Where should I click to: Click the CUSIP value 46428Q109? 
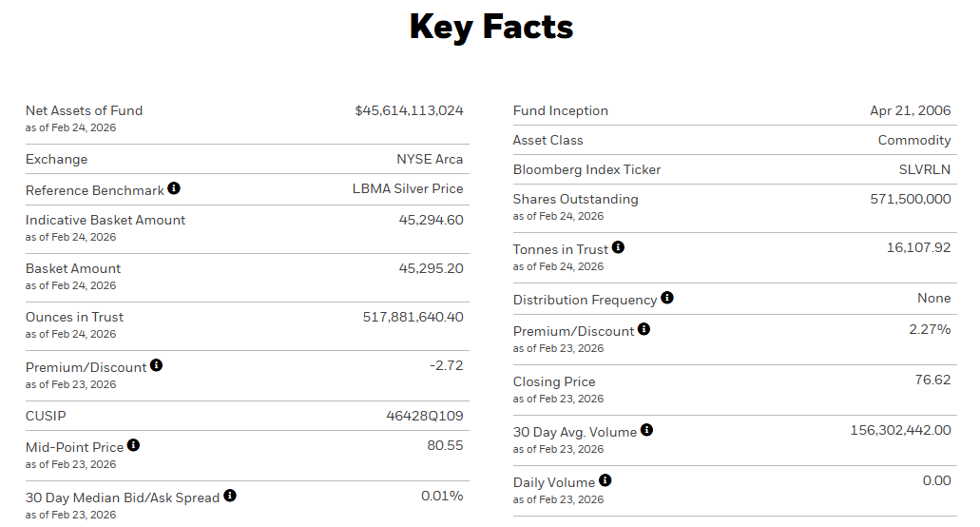coord(424,416)
